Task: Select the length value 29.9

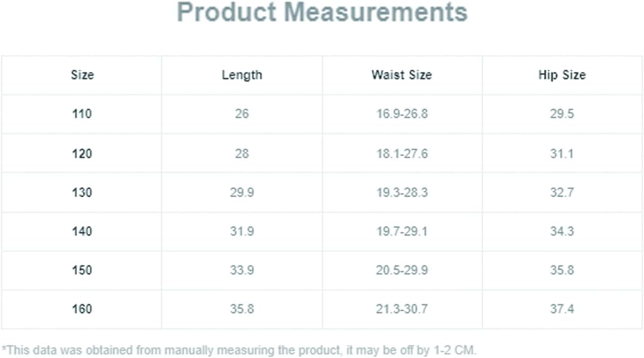Action: (x=242, y=193)
